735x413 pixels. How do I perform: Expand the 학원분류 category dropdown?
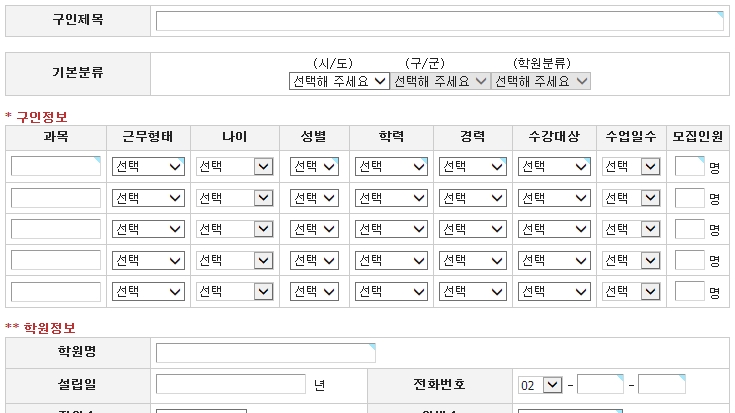coord(541,81)
